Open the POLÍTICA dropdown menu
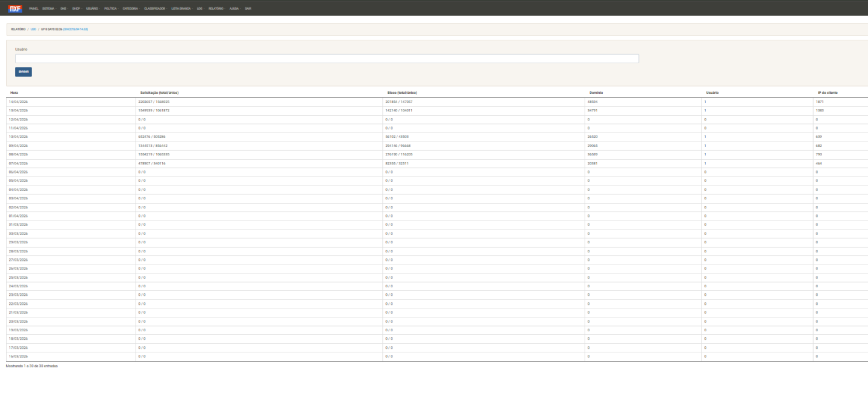 pyautogui.click(x=111, y=9)
